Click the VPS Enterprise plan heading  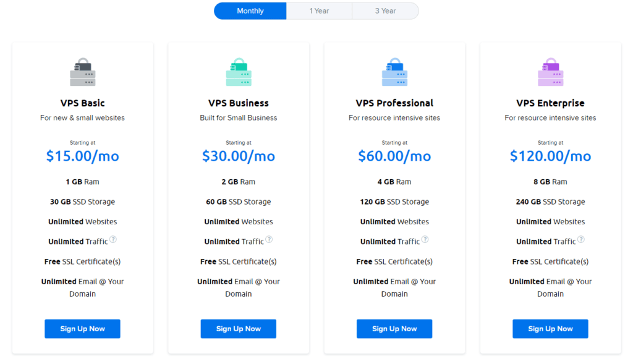(x=550, y=103)
